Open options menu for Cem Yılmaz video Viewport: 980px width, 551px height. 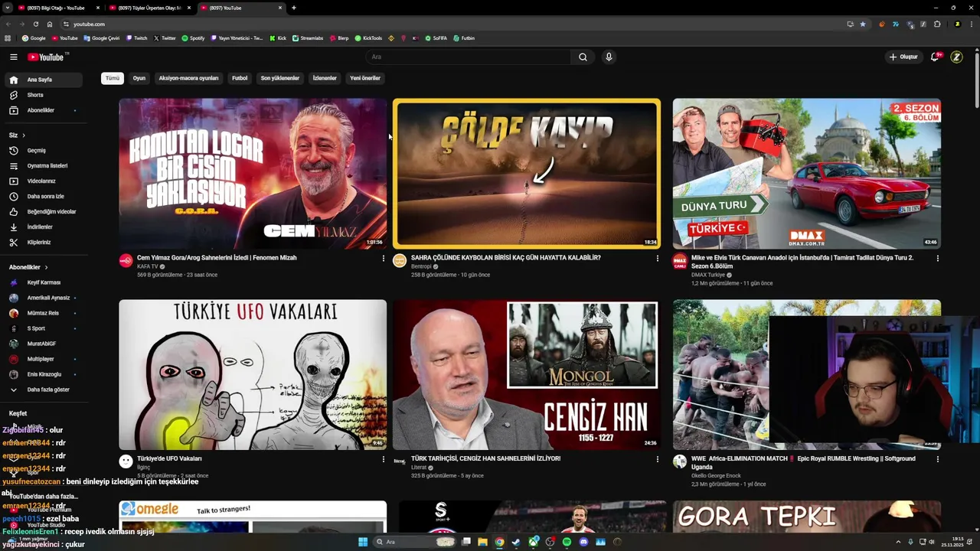pos(384,259)
